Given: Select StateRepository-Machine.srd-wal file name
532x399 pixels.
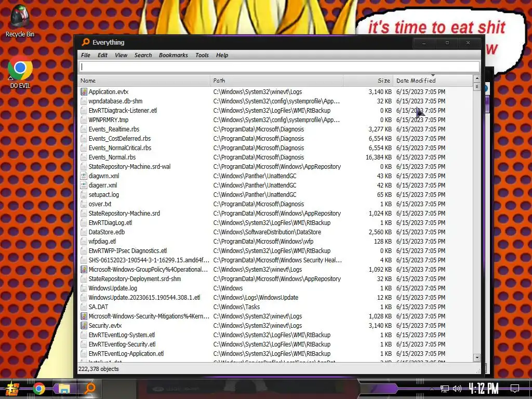Looking at the screenshot, I should coord(129,167).
